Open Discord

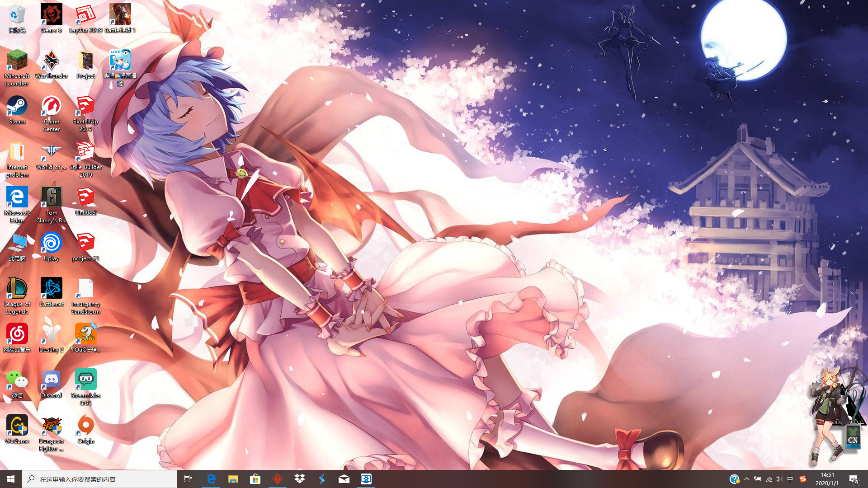pyautogui.click(x=51, y=380)
